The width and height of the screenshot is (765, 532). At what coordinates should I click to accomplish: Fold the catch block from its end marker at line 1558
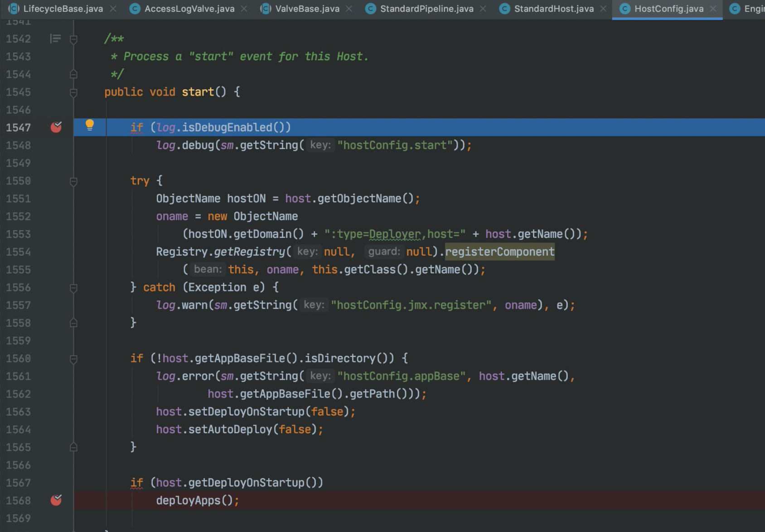[73, 323]
